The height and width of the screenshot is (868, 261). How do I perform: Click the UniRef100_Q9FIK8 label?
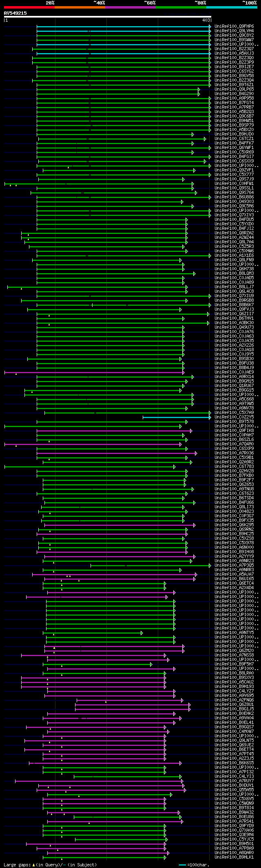pos(234,430)
